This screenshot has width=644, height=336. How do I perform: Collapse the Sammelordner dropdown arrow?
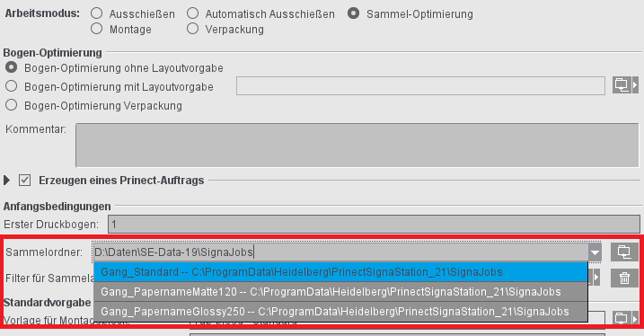tap(595, 252)
